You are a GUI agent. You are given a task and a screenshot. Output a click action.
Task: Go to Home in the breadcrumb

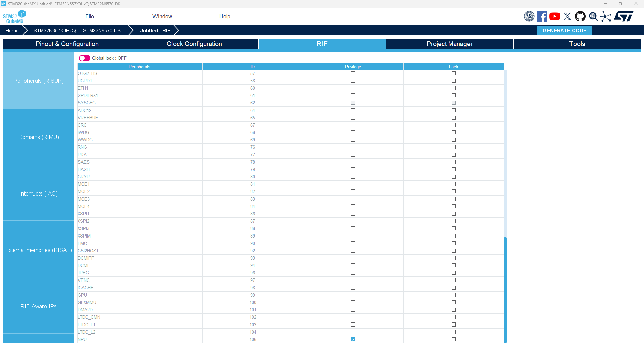[x=12, y=30]
